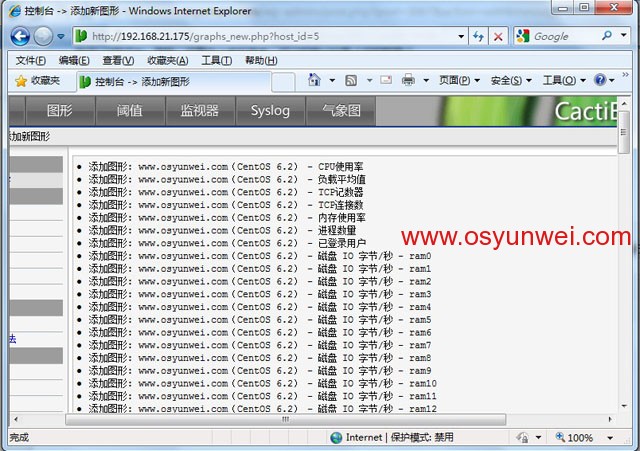Click the horizontal scrollbar right arrow
This screenshot has height=451, width=640.
tap(610, 419)
